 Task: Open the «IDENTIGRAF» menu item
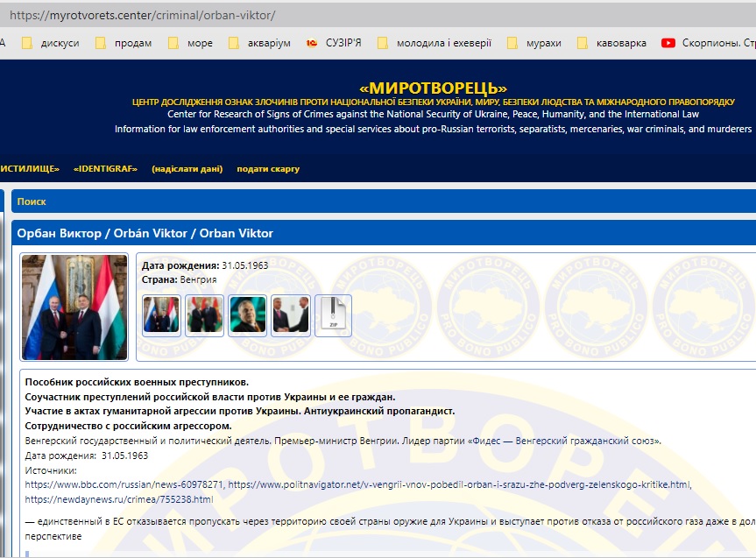click(105, 169)
